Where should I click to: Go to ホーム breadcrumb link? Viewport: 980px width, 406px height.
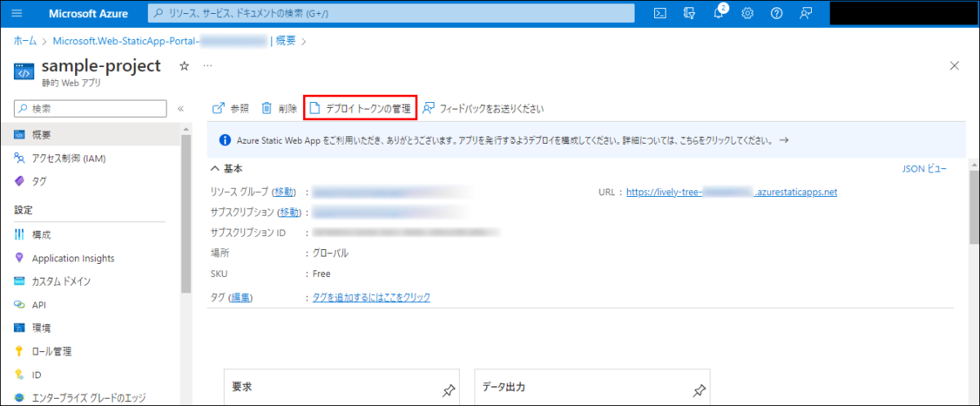coord(25,41)
